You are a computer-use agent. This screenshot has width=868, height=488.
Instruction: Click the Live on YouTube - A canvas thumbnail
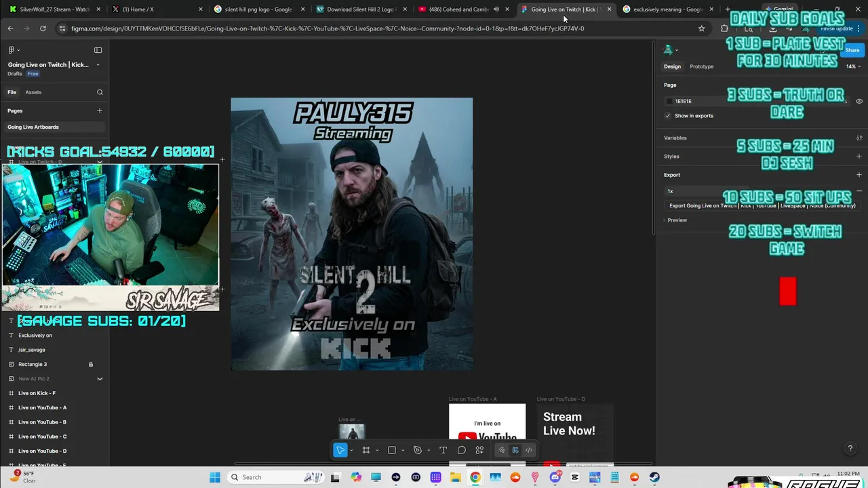click(487, 434)
